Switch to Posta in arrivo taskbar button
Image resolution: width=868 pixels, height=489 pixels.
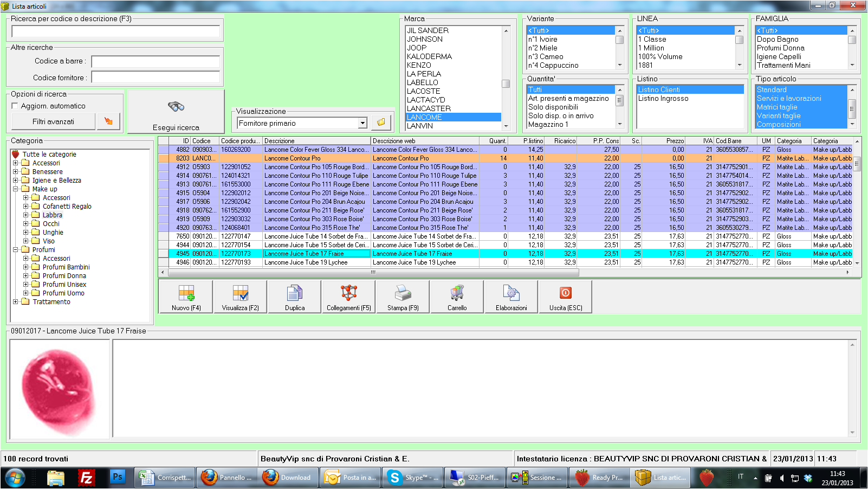point(351,478)
